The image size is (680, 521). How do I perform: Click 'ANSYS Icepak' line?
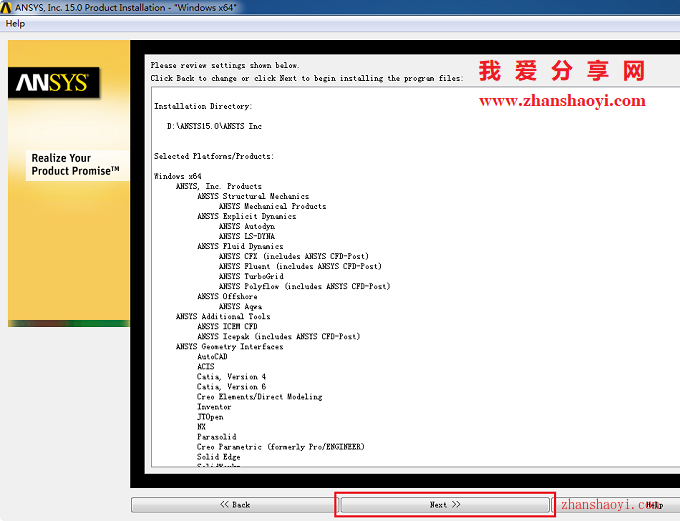pyautogui.click(x=278, y=336)
